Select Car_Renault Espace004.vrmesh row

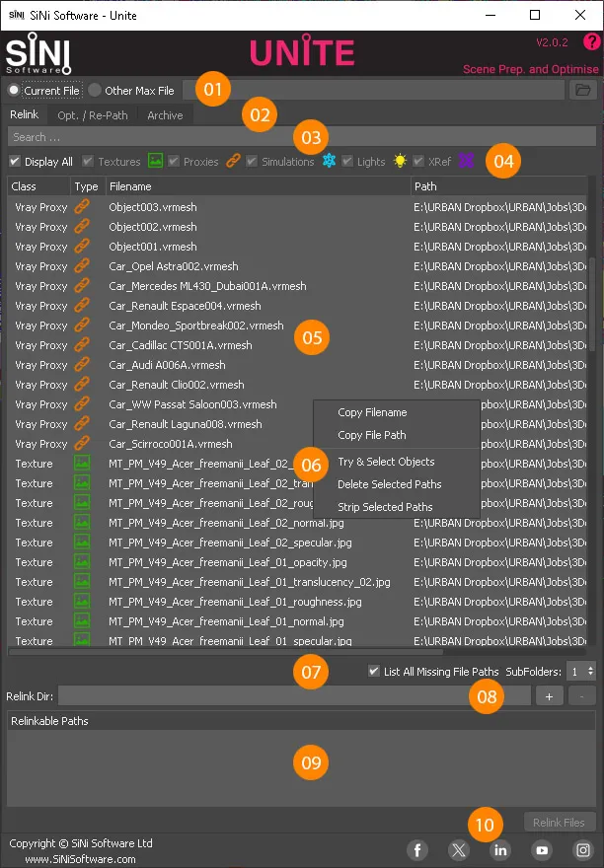click(297, 306)
